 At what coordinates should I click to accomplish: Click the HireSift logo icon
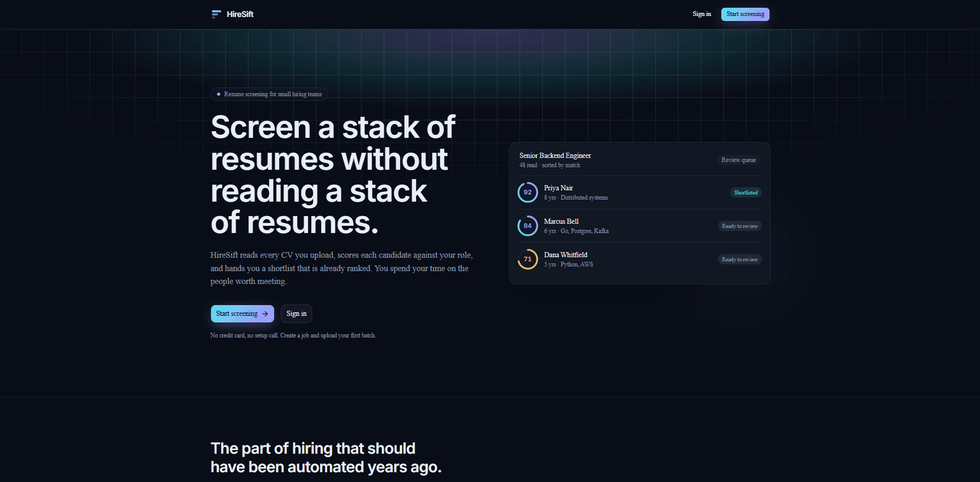(x=217, y=14)
